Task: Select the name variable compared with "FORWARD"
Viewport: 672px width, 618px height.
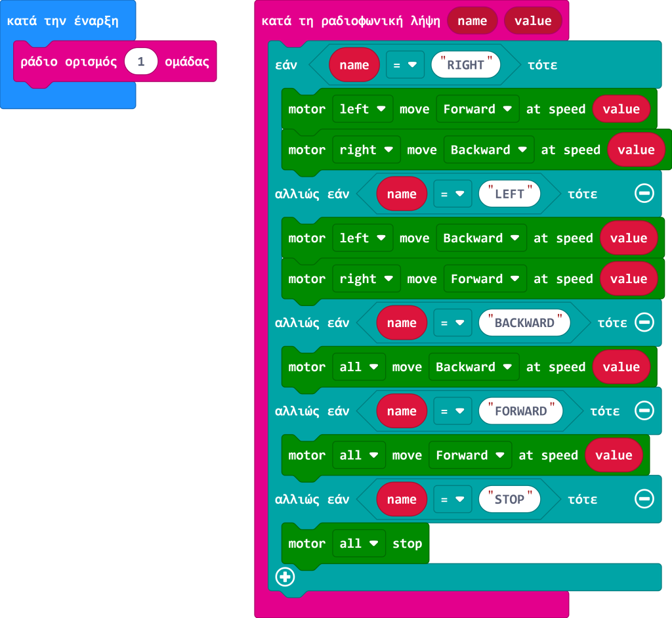Action: tap(402, 411)
